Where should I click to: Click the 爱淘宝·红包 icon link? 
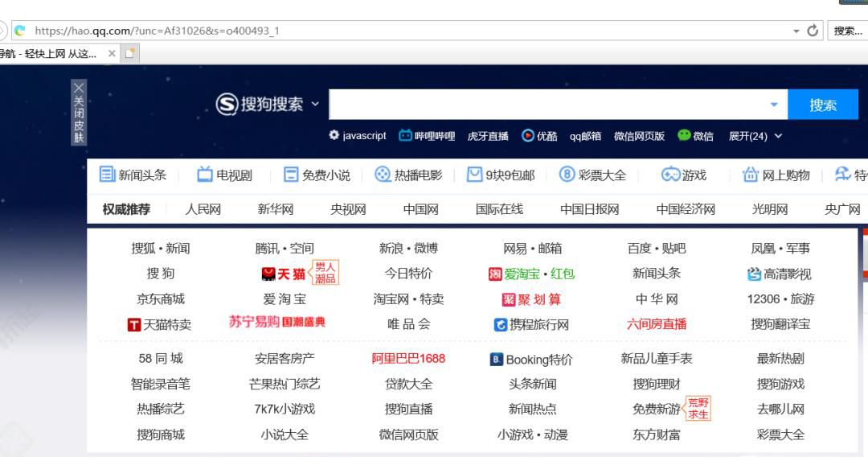(x=531, y=274)
